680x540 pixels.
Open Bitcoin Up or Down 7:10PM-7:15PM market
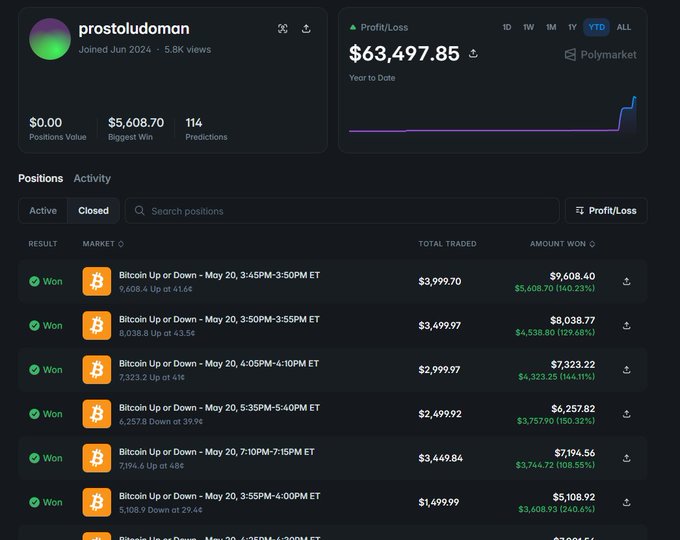pyautogui.click(x=217, y=452)
